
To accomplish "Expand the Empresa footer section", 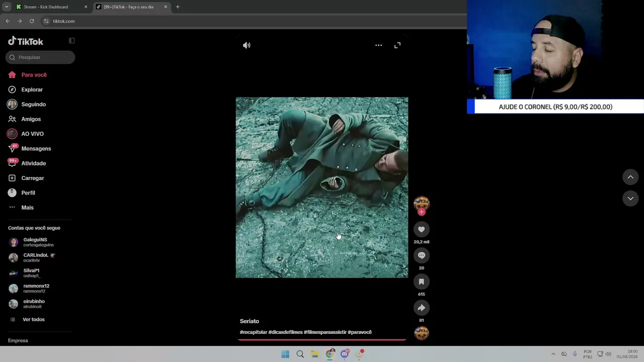I will 18,340.
